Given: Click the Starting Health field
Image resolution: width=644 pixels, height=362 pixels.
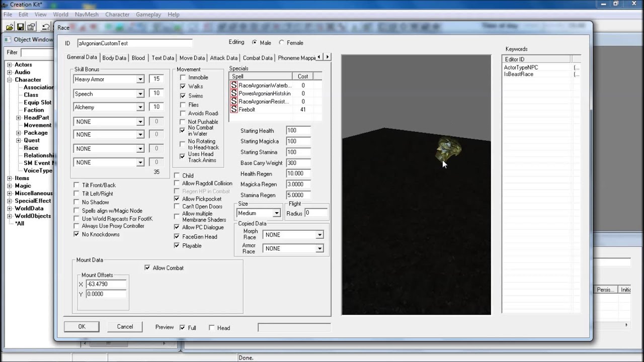Looking at the screenshot, I should (298, 131).
